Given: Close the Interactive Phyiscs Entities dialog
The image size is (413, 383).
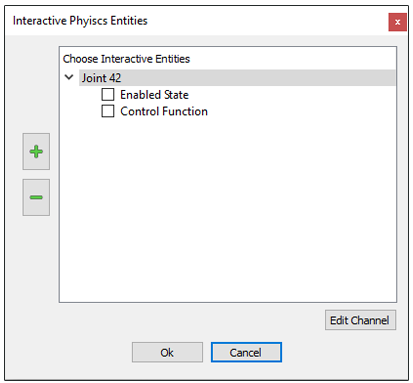Looking at the screenshot, I should pyautogui.click(x=397, y=22).
